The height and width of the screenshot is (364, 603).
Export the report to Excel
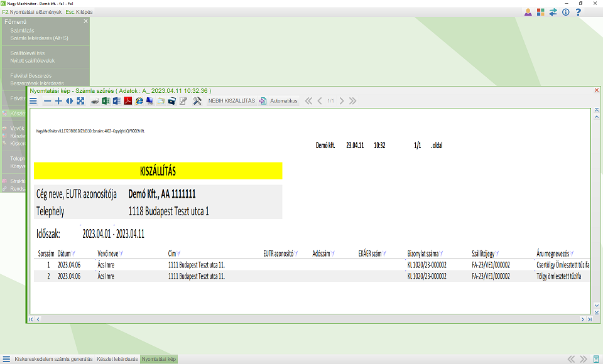[106, 101]
